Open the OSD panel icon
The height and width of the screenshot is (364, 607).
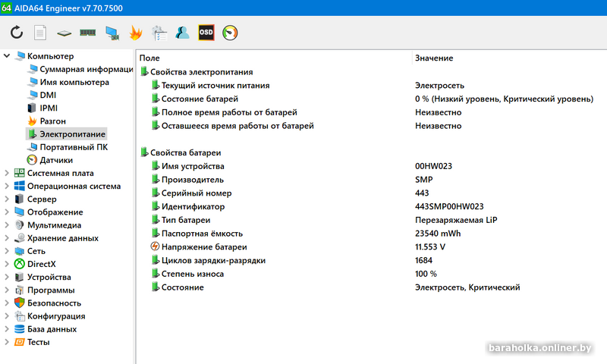click(x=206, y=33)
